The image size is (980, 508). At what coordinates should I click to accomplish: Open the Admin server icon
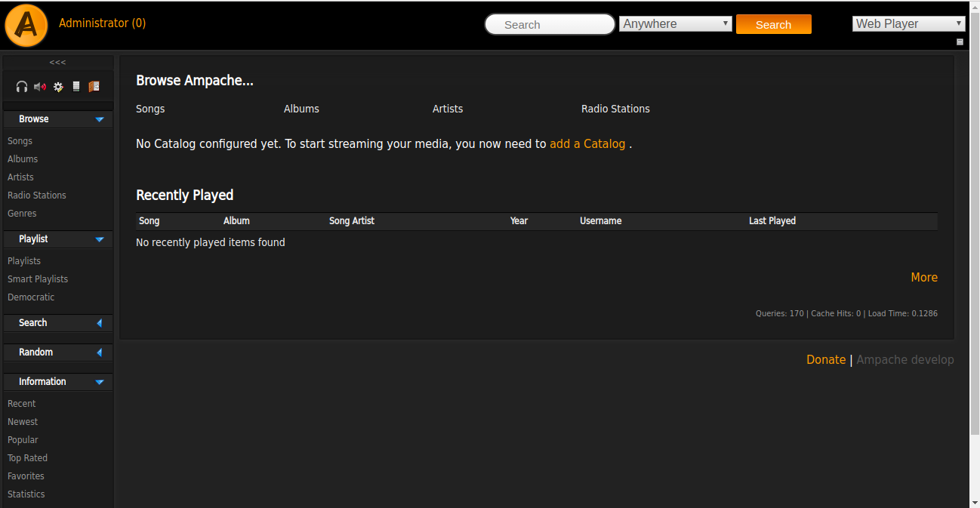[x=76, y=87]
